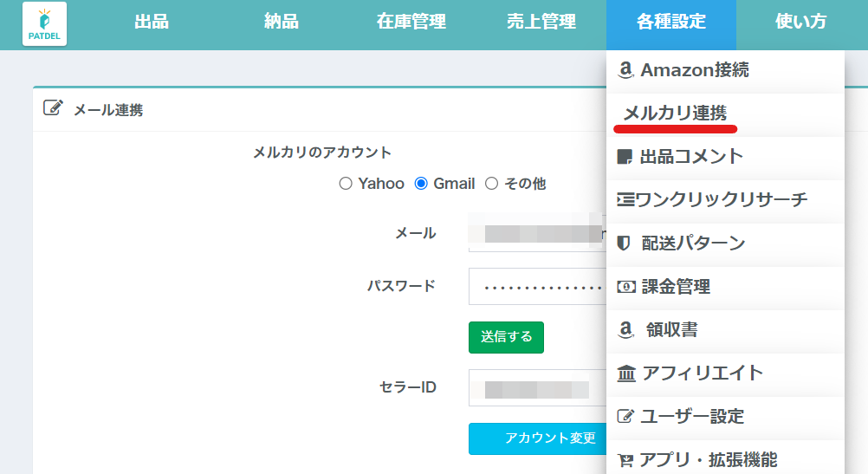Image resolution: width=868 pixels, height=474 pixels.
Task: Select the Gmail radio button
Action: [x=421, y=184]
